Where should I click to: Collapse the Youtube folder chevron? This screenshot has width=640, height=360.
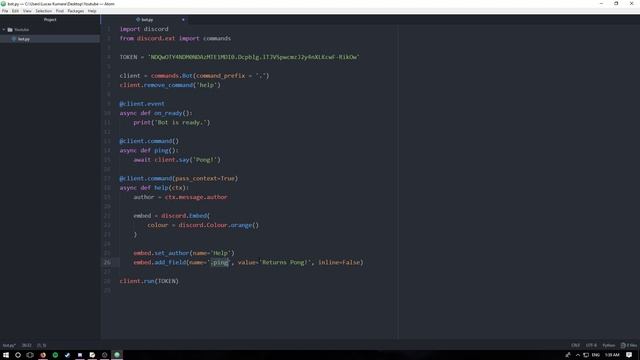pos(4,29)
